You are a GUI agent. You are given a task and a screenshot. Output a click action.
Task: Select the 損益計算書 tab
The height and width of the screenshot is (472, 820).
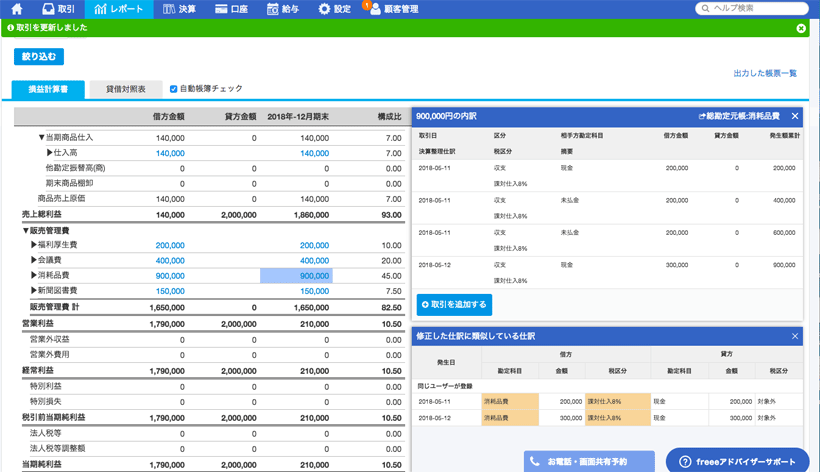pos(48,89)
